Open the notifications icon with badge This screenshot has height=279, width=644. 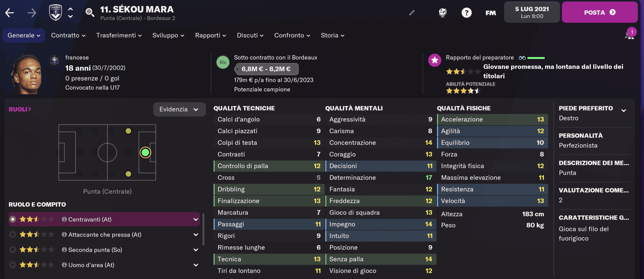630,35
